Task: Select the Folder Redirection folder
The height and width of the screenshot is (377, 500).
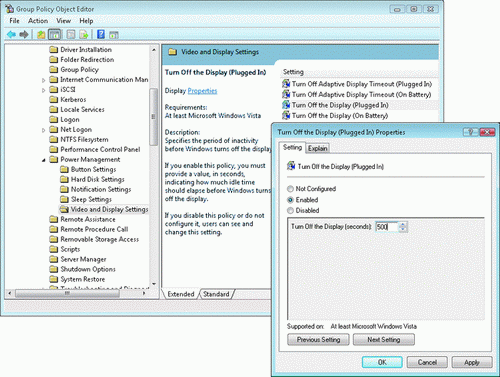Action: [x=82, y=60]
